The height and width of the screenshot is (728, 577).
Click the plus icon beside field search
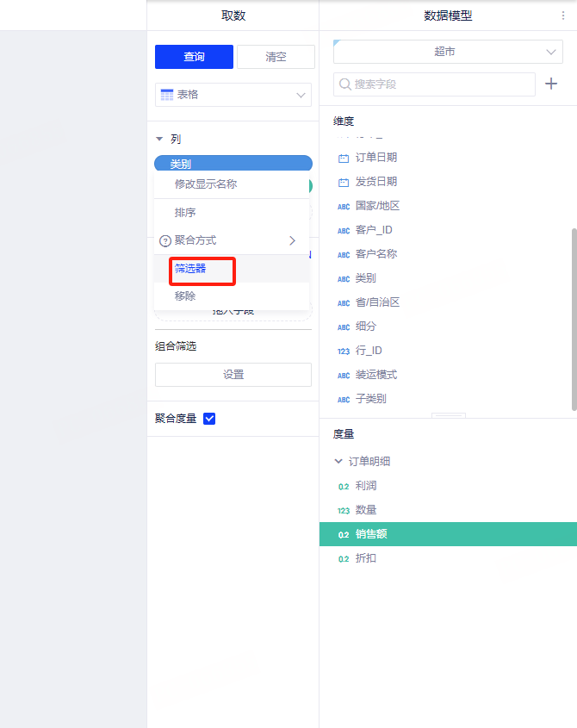coord(552,84)
